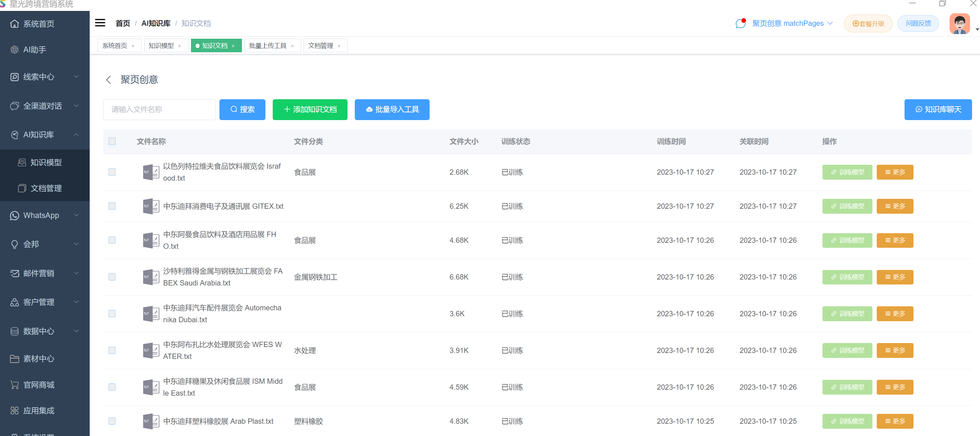Image resolution: width=980 pixels, height=436 pixels.
Task: Click the 会邦 lightbulb icon
Action: click(x=15, y=244)
